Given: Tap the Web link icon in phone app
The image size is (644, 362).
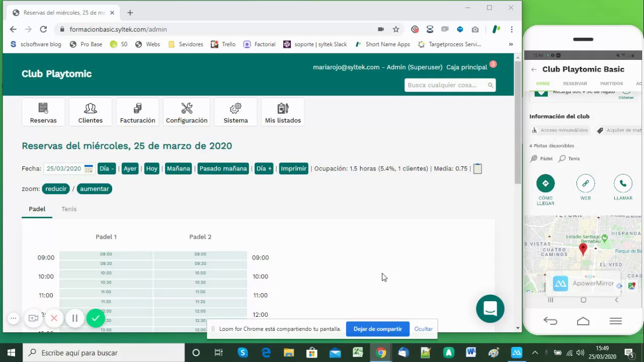Looking at the screenshot, I should (586, 184).
